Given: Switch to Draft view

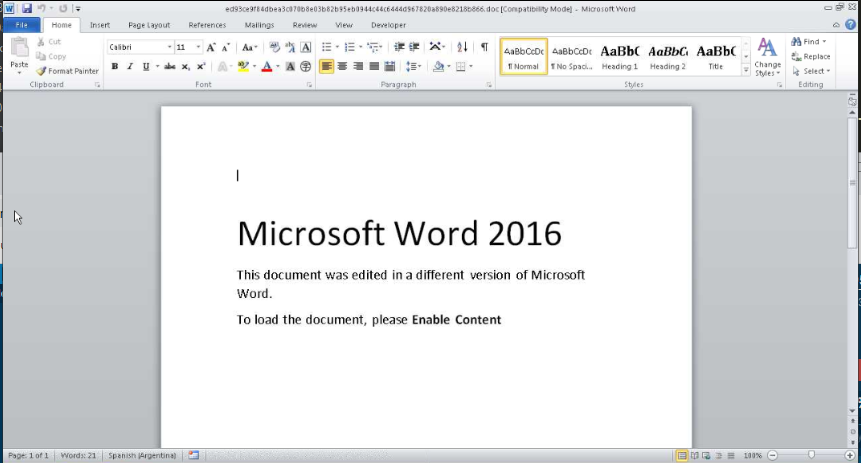Looking at the screenshot, I should (x=731, y=455).
